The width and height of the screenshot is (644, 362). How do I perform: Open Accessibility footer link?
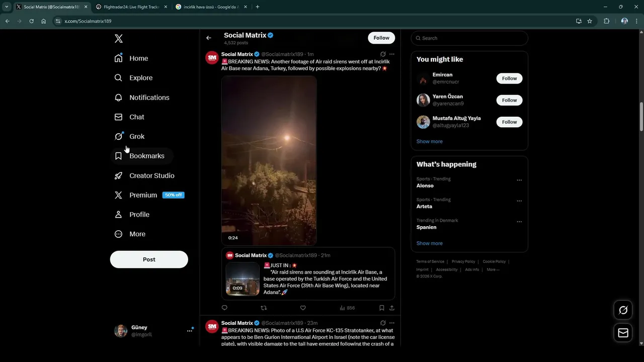(x=447, y=269)
